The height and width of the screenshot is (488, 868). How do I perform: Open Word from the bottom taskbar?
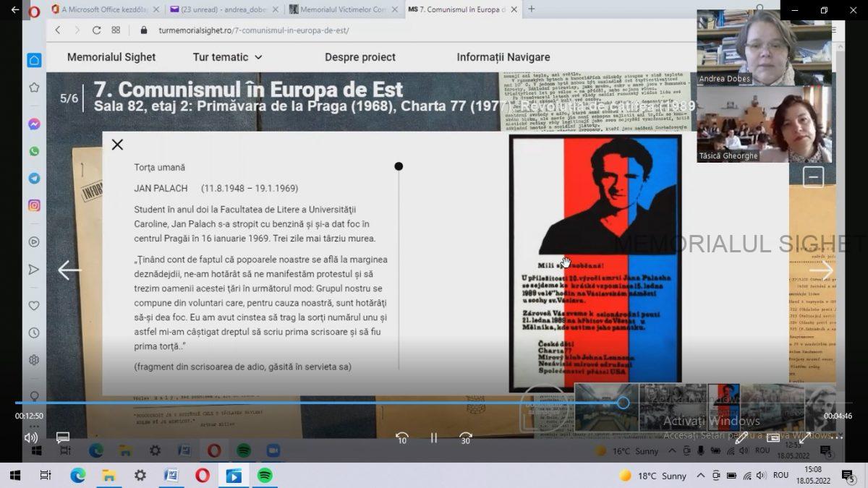171,475
